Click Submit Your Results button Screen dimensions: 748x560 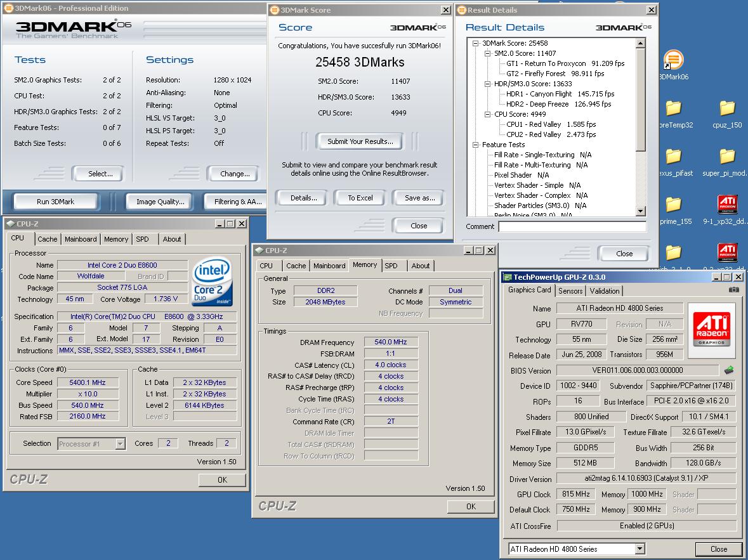click(360, 141)
